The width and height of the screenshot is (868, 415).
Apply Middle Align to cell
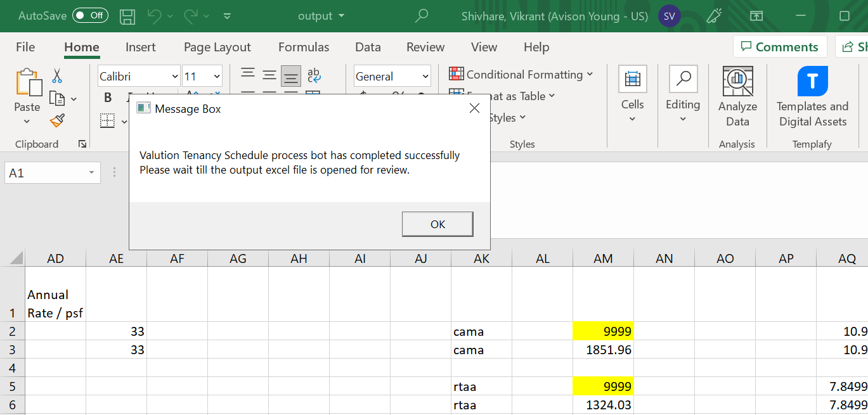click(x=269, y=75)
